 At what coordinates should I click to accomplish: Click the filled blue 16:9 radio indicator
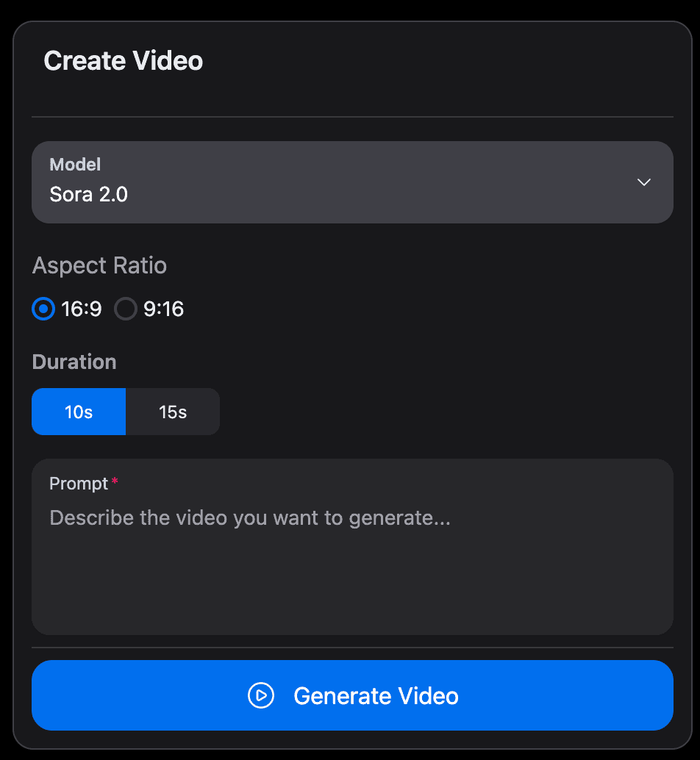click(43, 309)
